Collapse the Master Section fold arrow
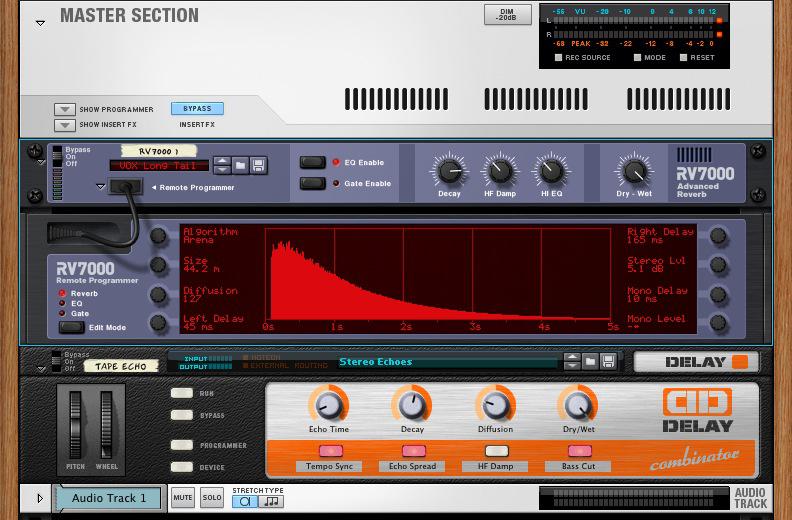Image resolution: width=792 pixels, height=520 pixels. 40,23
